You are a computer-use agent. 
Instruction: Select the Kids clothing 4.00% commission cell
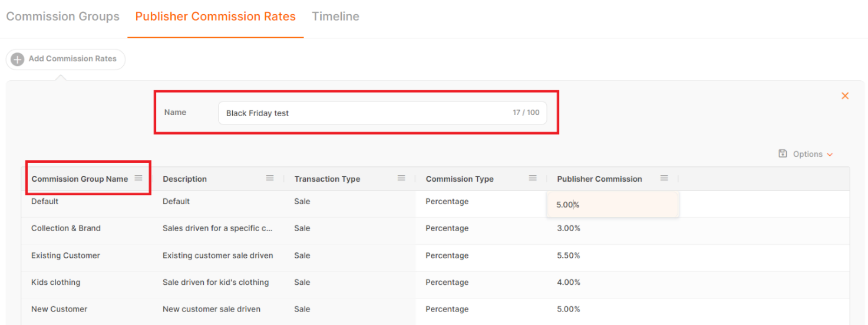(569, 283)
